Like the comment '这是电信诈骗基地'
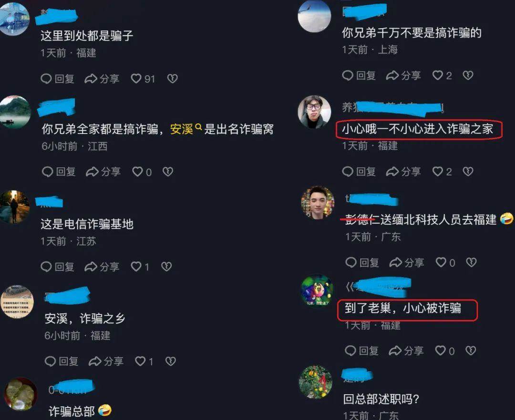Screen dimensions: 515x420 click(x=140, y=266)
